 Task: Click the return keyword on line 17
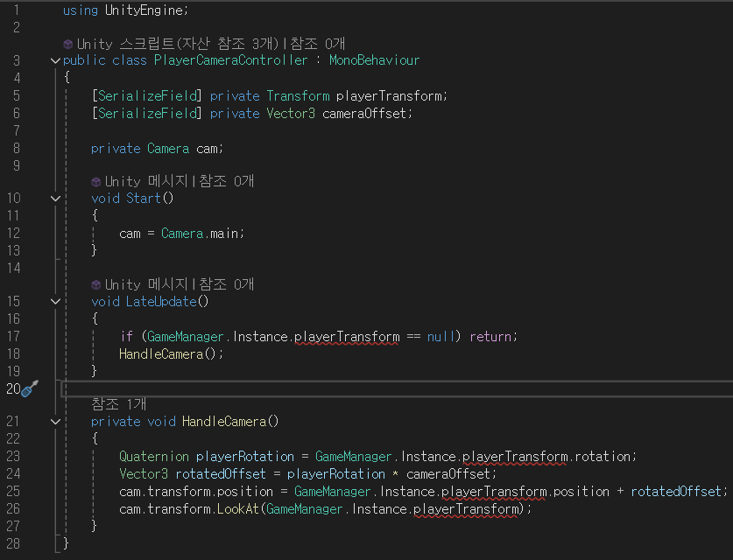[490, 336]
